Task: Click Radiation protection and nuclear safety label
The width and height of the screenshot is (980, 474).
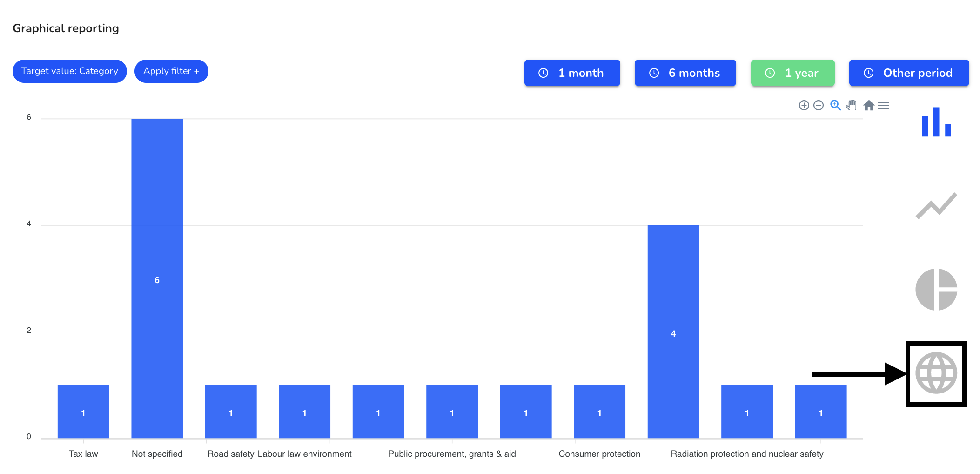Action: (747, 454)
